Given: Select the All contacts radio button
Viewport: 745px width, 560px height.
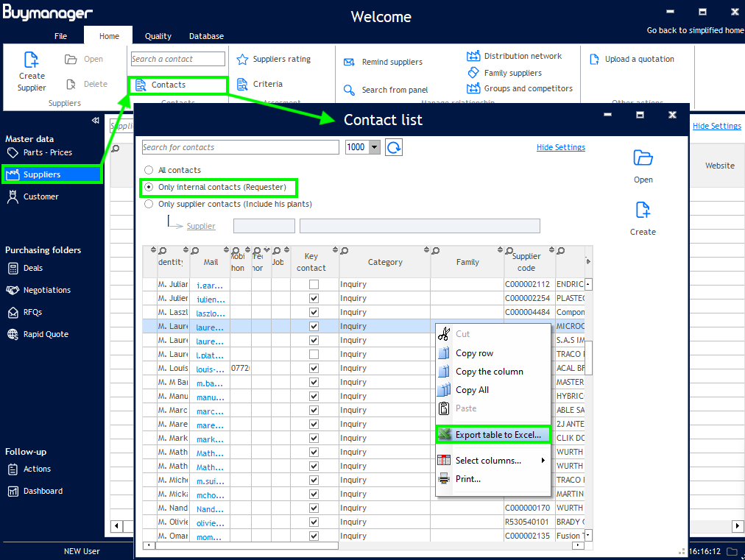Looking at the screenshot, I should (149, 170).
